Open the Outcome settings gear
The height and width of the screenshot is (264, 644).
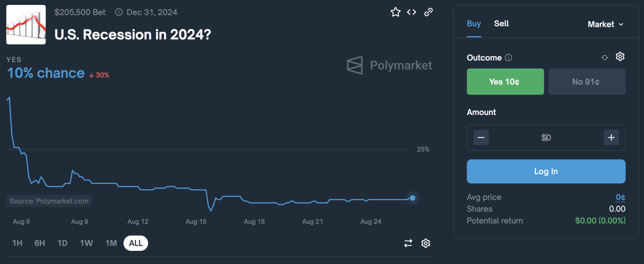click(x=620, y=57)
